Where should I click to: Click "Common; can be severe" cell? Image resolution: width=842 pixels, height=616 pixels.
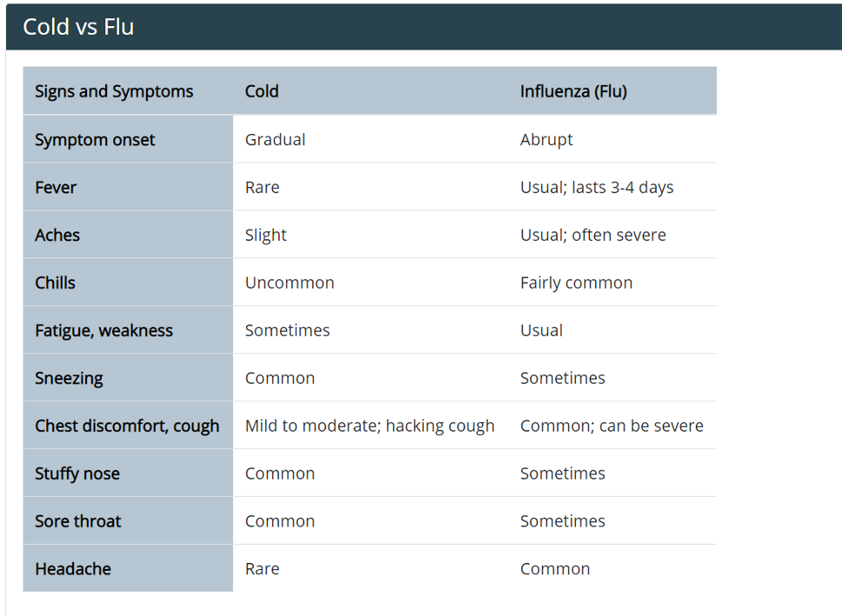(611, 426)
